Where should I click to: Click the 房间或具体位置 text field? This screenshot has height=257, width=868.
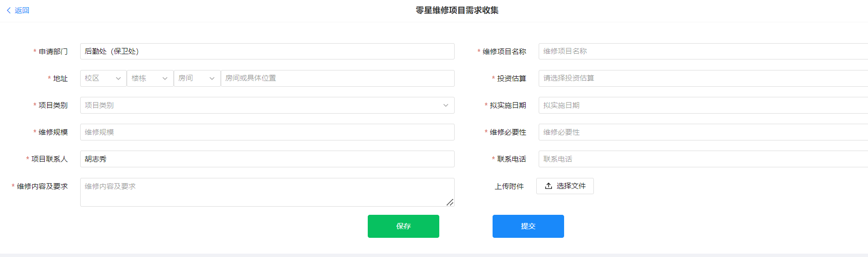tap(337, 78)
